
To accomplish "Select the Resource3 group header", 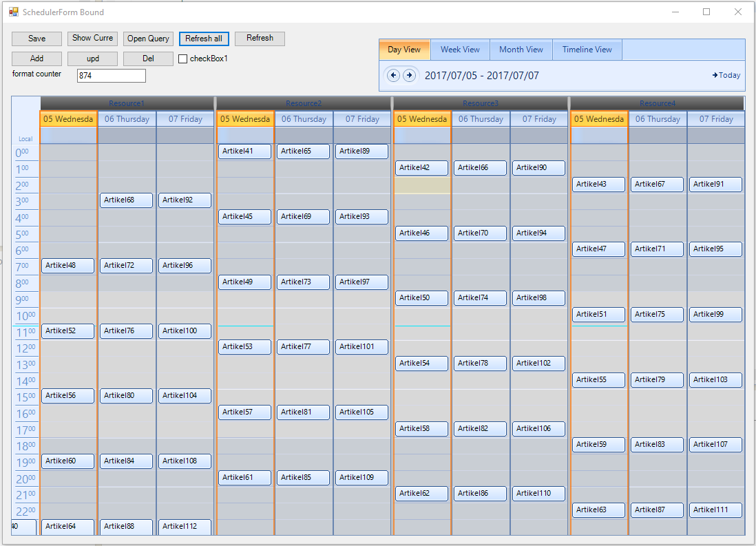I will tap(481, 103).
